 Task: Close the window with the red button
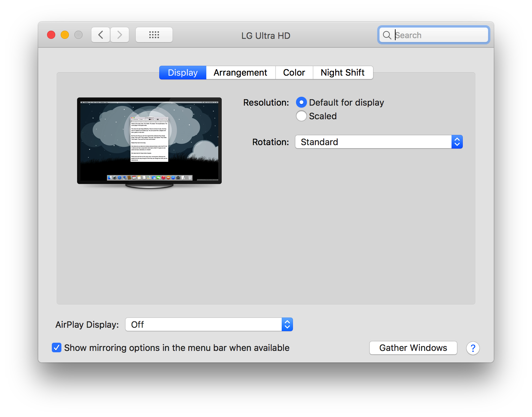click(51, 35)
